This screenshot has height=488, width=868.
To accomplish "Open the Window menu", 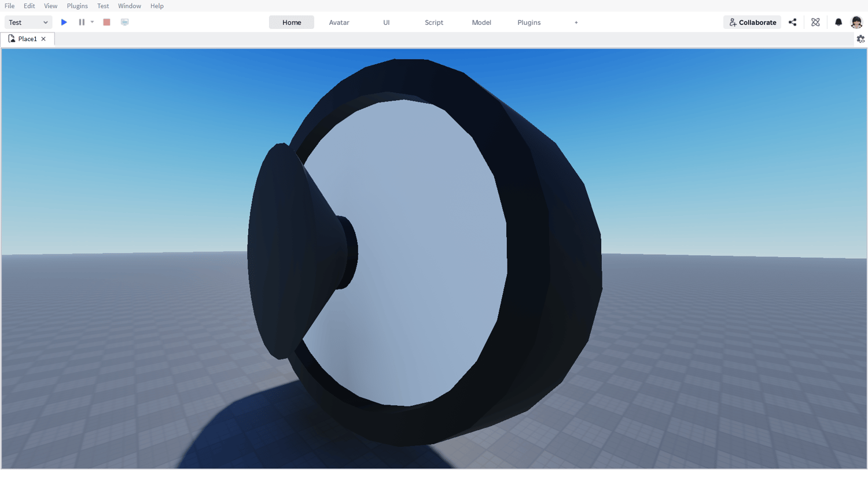I will [x=130, y=6].
